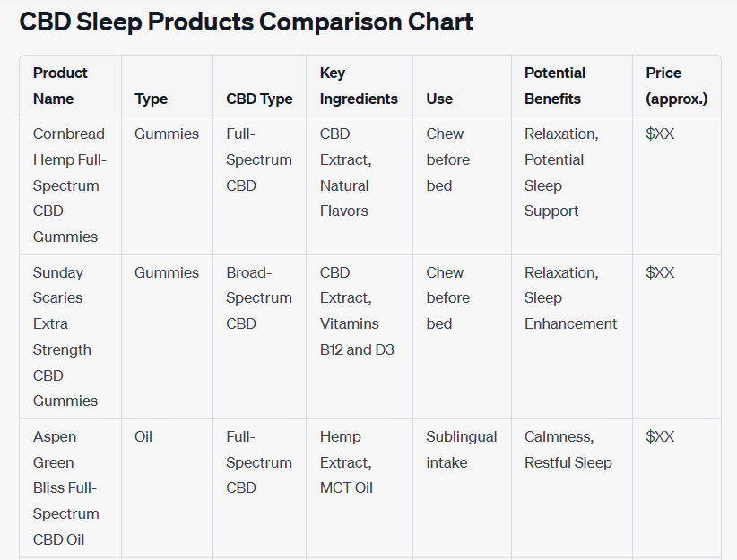Select the Aspen Green row price $XX

[x=660, y=436]
